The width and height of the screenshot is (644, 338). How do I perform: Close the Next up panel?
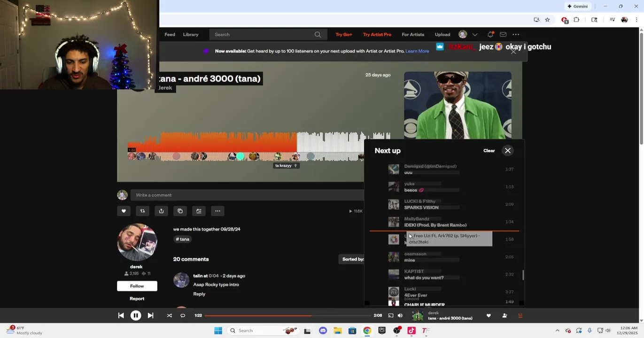(x=508, y=151)
